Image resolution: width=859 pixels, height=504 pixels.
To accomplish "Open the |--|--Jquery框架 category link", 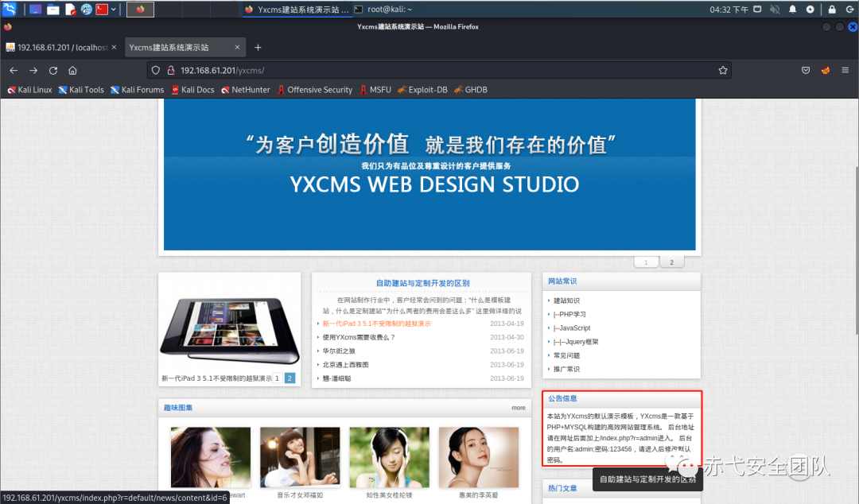I will point(576,342).
